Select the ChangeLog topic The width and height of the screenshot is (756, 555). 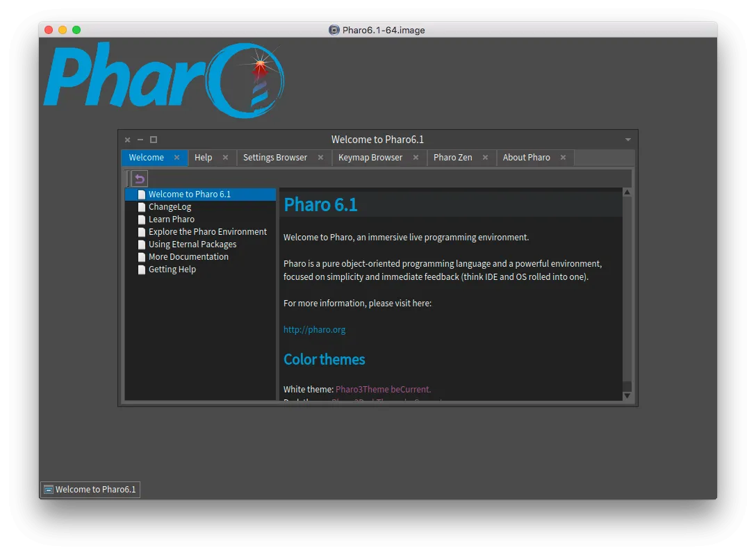pyautogui.click(x=200, y=207)
